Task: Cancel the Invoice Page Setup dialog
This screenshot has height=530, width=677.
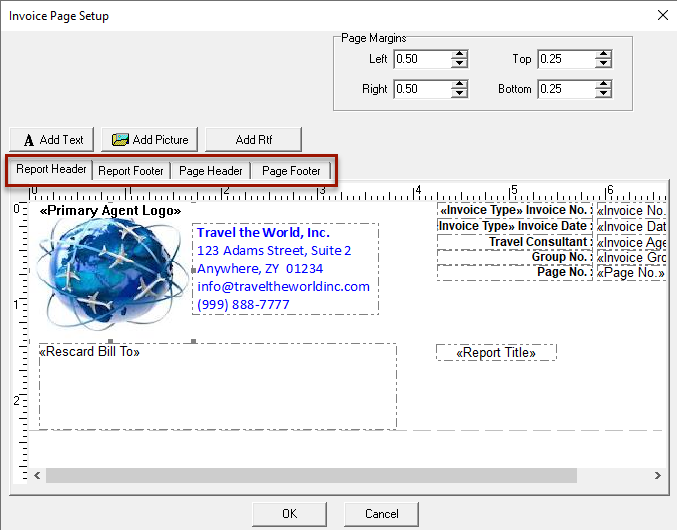Action: tap(381, 514)
